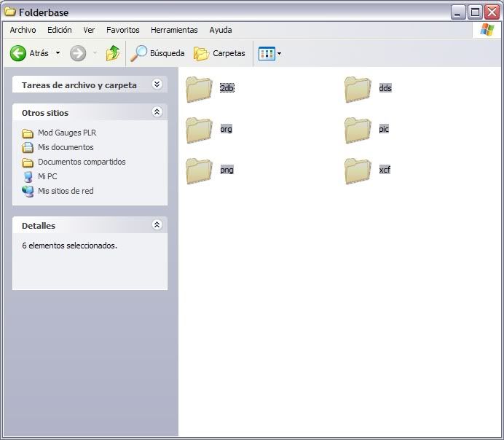The width and height of the screenshot is (504, 440).
Task: Click the png folder icon
Action: click(x=199, y=170)
